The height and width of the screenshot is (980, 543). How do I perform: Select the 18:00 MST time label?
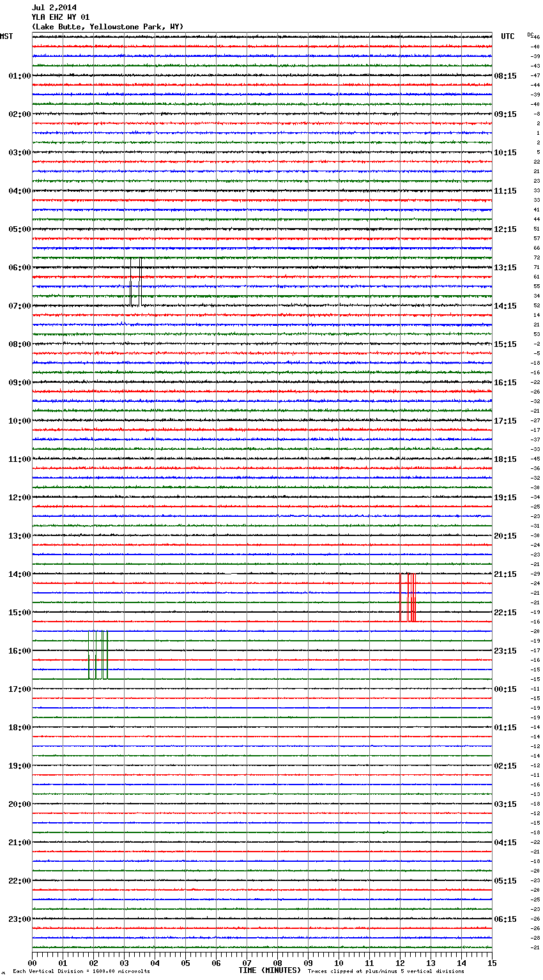click(20, 728)
